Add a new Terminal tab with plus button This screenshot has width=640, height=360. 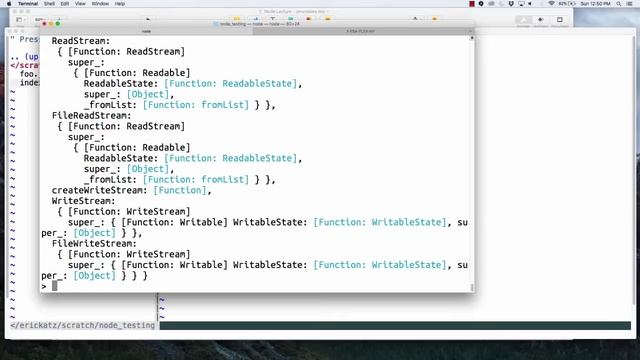(471, 31)
